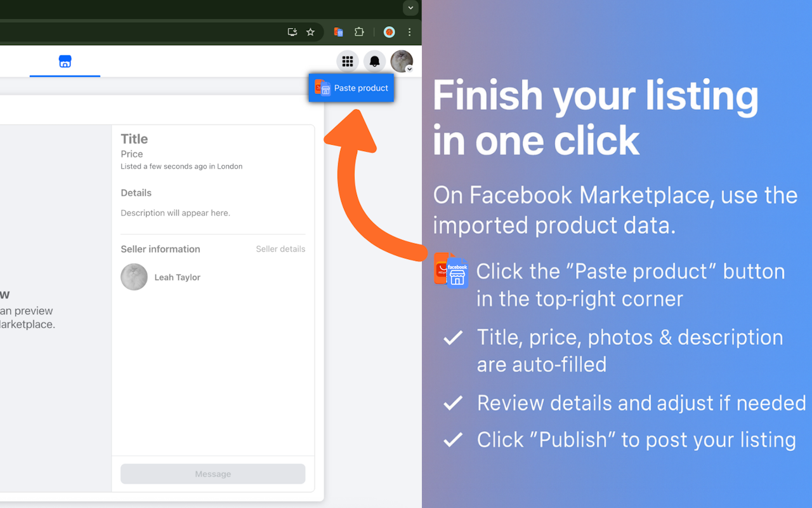Click the install app icon in address bar
Viewport: 812px width, 508px height.
pyautogui.click(x=292, y=32)
